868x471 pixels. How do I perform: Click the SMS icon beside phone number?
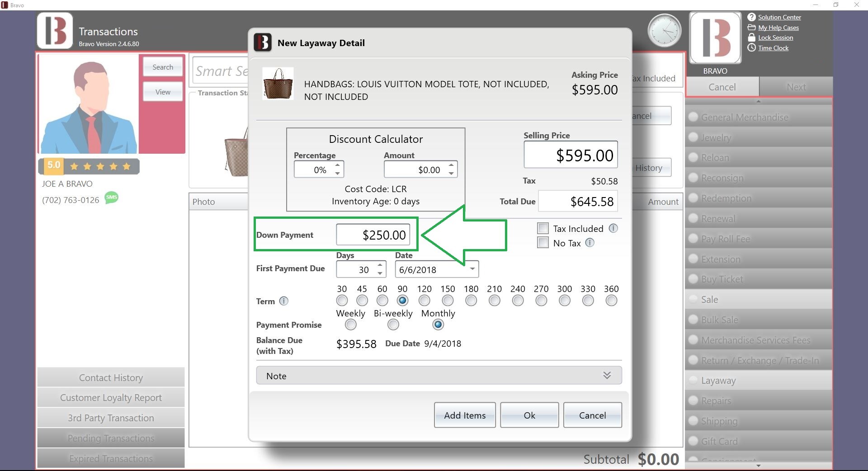pyautogui.click(x=111, y=198)
